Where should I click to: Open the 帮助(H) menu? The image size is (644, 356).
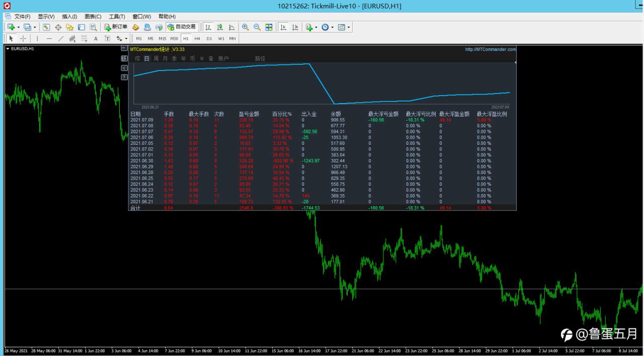tap(167, 17)
